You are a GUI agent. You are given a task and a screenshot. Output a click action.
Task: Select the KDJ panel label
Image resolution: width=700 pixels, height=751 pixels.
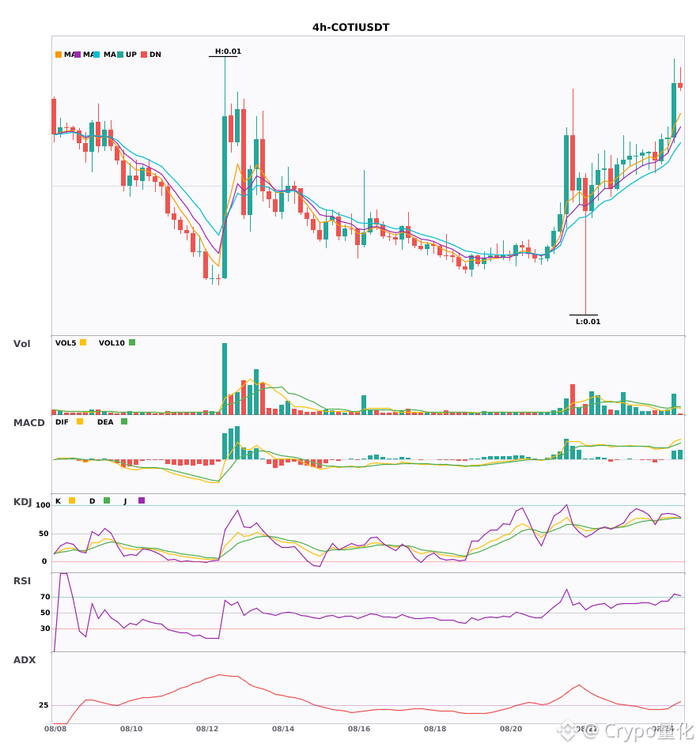click(22, 502)
